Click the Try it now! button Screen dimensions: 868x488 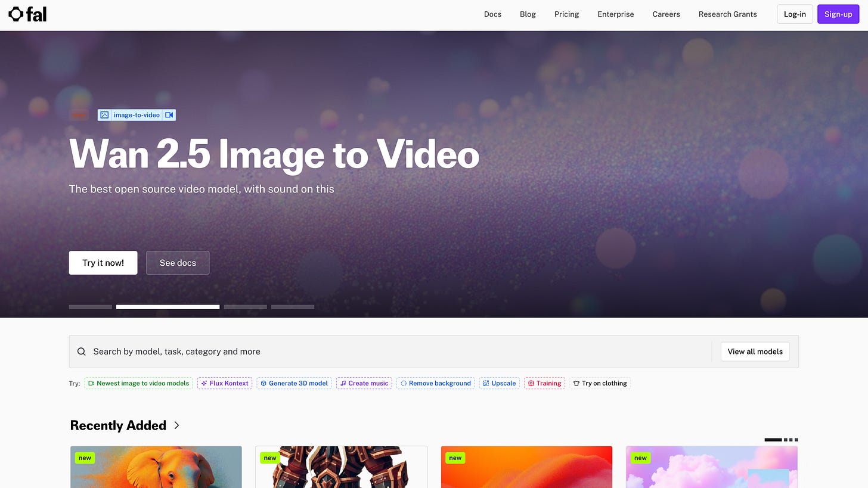pos(103,263)
